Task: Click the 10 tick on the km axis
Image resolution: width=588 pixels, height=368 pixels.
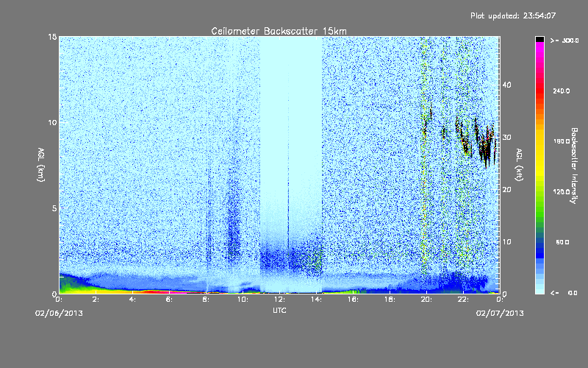Action: 52,123
